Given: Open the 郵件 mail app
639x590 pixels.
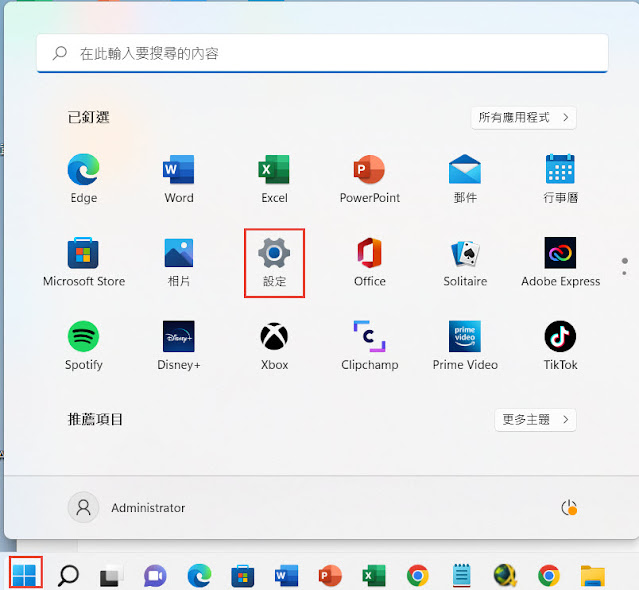Looking at the screenshot, I should pyautogui.click(x=465, y=178).
